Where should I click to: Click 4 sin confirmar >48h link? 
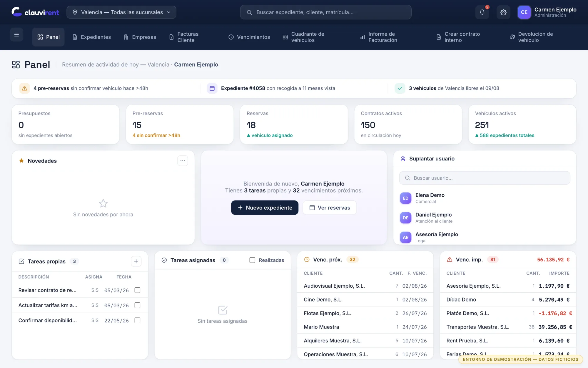pos(156,135)
